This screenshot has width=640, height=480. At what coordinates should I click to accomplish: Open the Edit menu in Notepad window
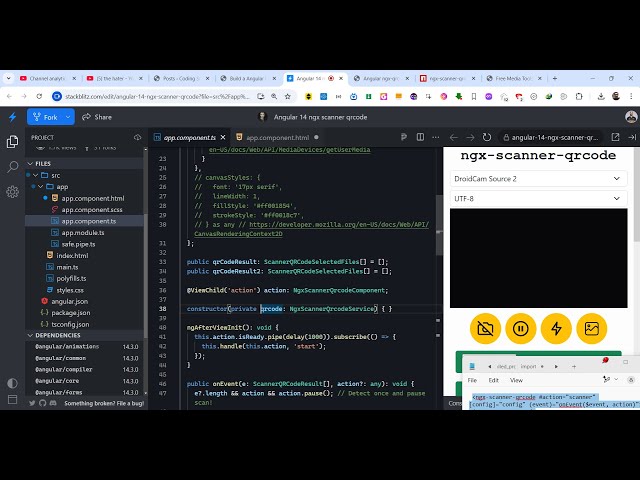(494, 380)
